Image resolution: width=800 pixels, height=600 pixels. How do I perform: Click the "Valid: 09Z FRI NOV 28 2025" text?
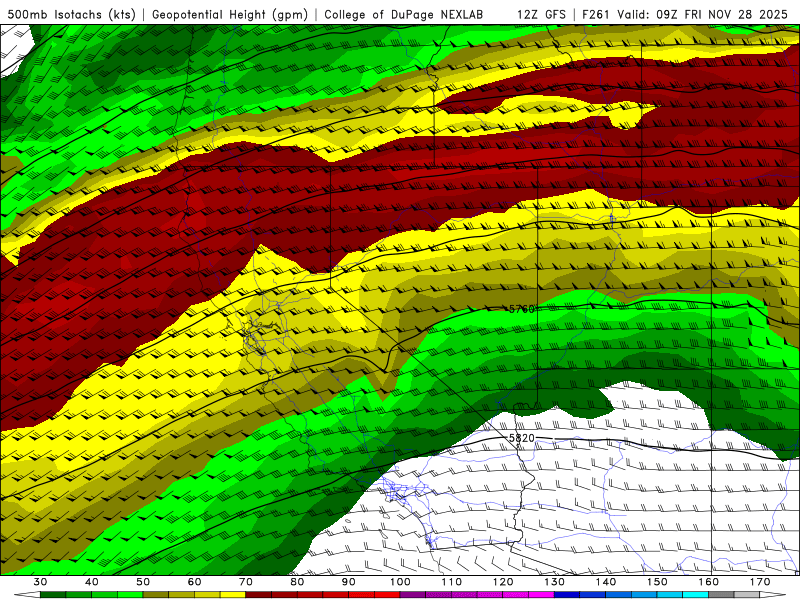(703, 15)
